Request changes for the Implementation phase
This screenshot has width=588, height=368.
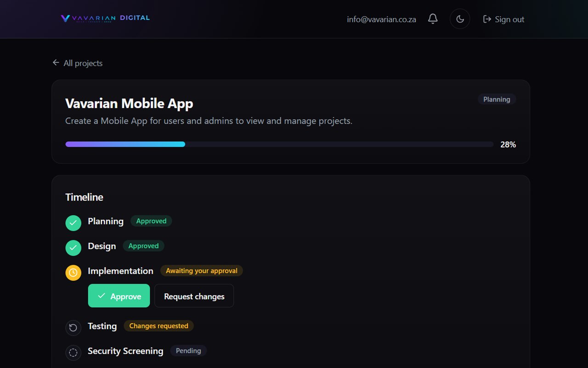click(x=194, y=296)
